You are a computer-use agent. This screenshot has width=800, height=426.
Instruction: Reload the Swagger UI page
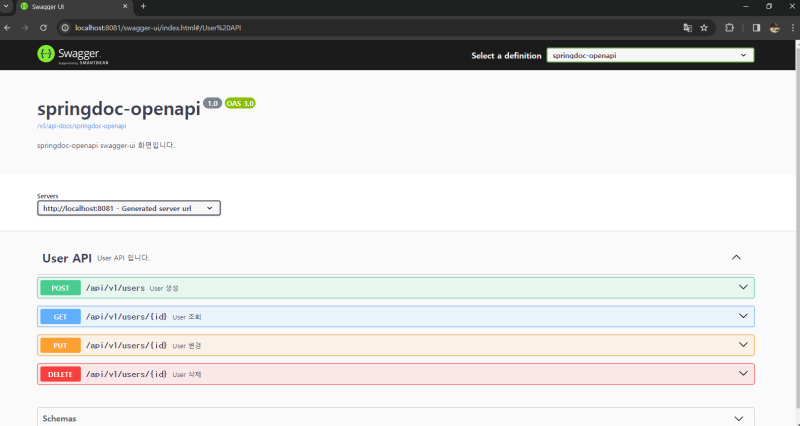tap(43, 28)
